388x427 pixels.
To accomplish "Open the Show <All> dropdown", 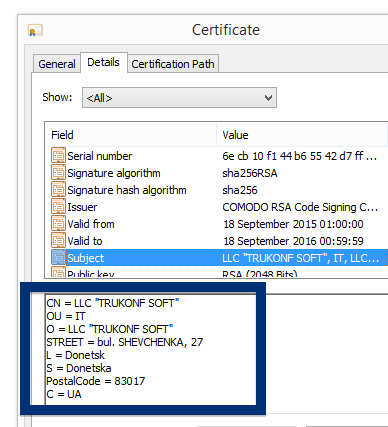I will [179, 98].
